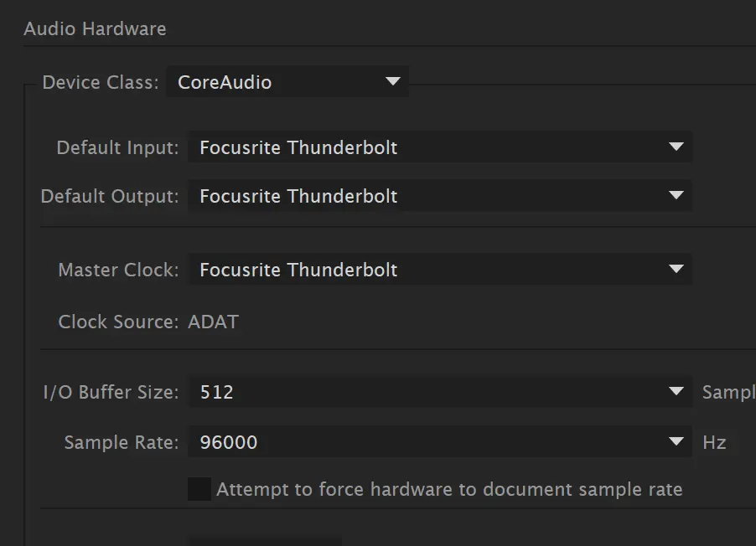Open the Device Class CoreAudio dropdown

[287, 82]
